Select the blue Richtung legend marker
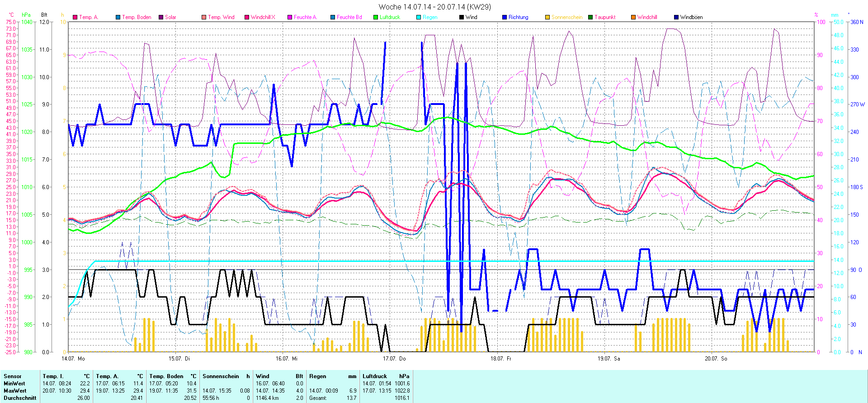 (x=505, y=17)
